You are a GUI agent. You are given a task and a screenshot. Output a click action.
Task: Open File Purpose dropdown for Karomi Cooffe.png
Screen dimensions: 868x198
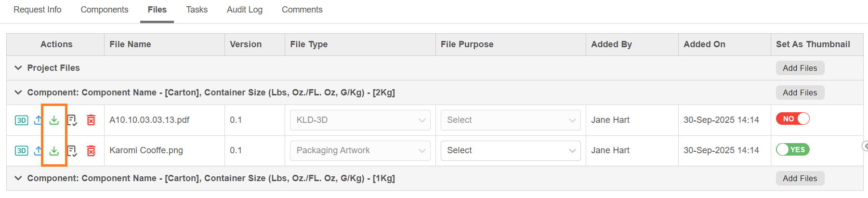[x=510, y=150]
